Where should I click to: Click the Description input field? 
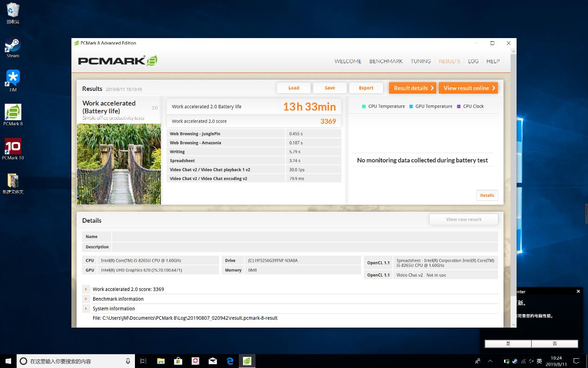[x=305, y=247]
